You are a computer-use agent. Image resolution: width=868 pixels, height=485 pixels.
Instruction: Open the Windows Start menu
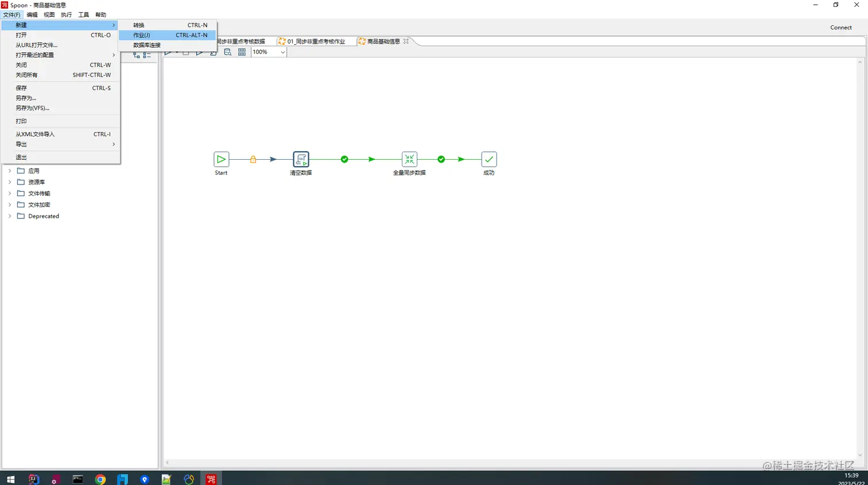(x=11, y=479)
